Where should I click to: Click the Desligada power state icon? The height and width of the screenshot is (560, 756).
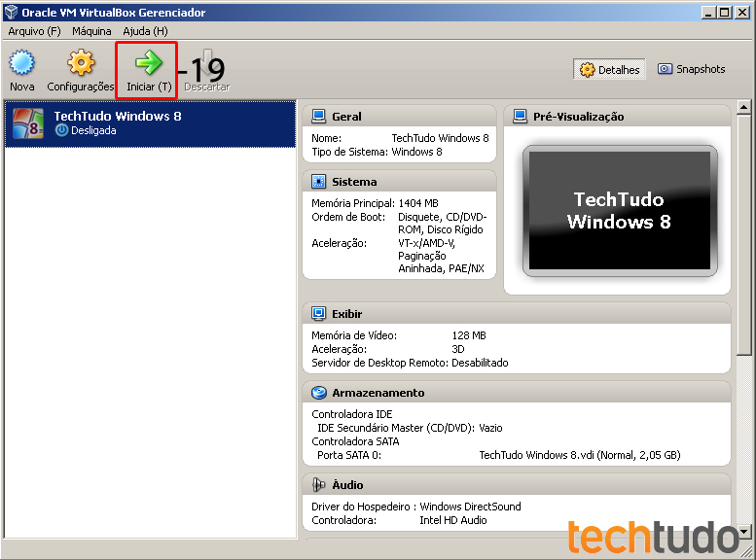coord(61,130)
